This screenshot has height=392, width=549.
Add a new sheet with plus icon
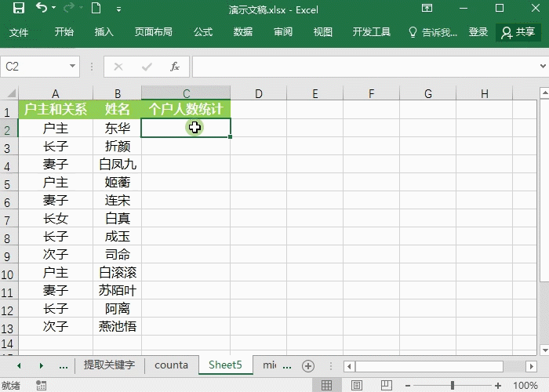point(308,366)
